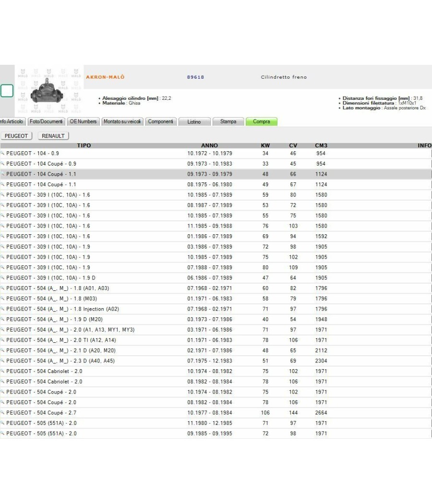Open the magnifier beside 504 1.8 (M03)

pos(2,299)
